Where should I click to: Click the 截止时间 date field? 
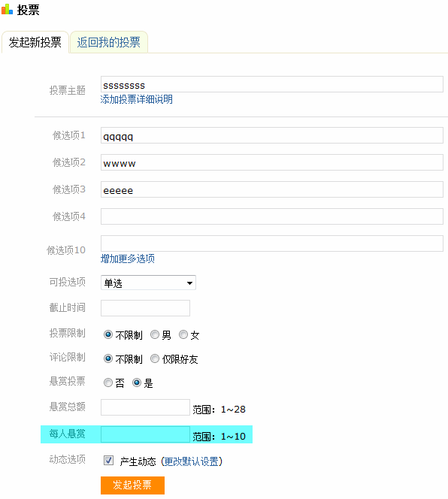[x=146, y=308]
